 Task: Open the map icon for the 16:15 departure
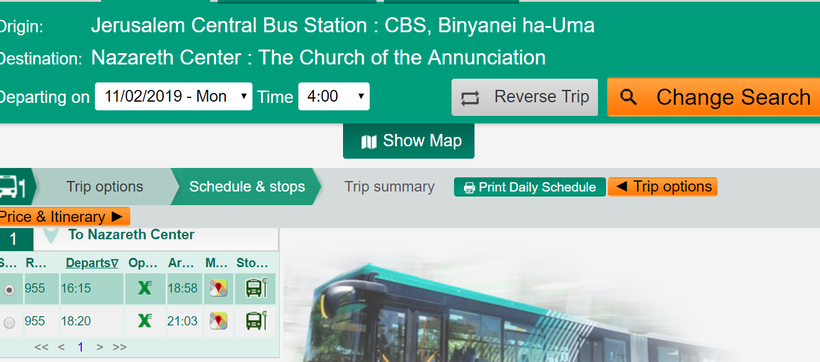[218, 288]
